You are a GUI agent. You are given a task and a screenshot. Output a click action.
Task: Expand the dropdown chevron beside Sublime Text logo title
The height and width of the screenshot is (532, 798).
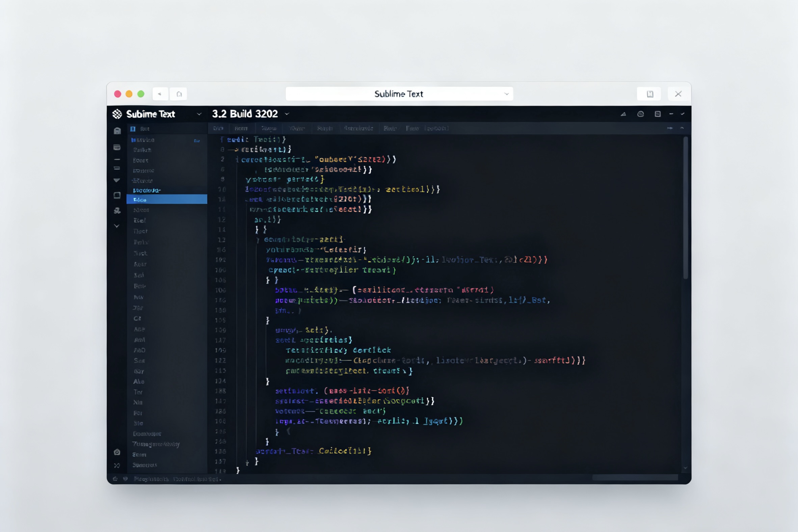click(199, 114)
